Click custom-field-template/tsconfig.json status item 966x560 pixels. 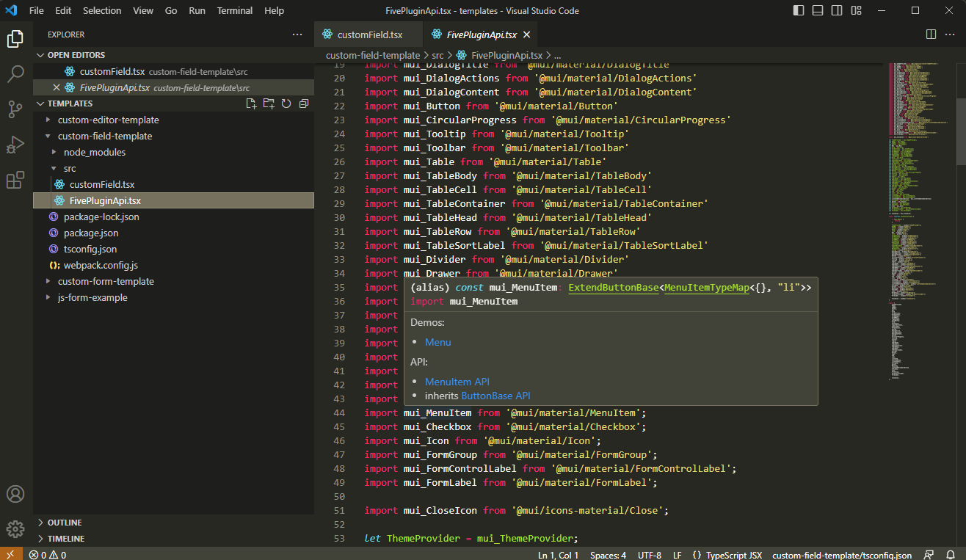coord(842,555)
